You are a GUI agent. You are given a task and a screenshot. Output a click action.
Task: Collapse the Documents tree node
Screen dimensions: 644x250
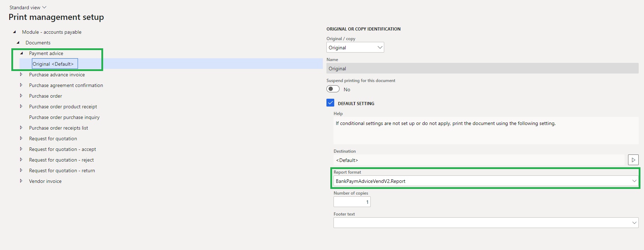[x=18, y=43]
